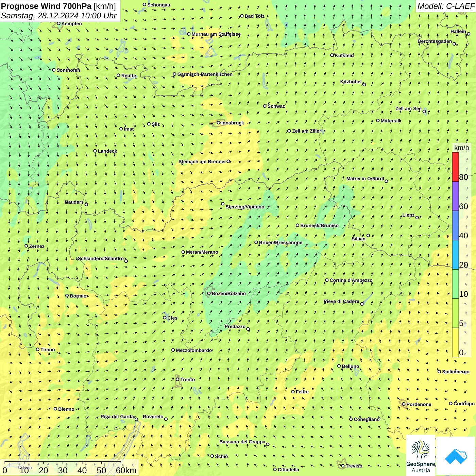Click the 'Cittadella' label
This screenshot has width=476, height=476.
[289, 470]
